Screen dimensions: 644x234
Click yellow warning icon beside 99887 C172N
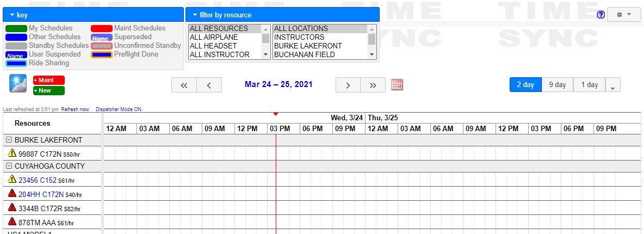[x=12, y=153]
